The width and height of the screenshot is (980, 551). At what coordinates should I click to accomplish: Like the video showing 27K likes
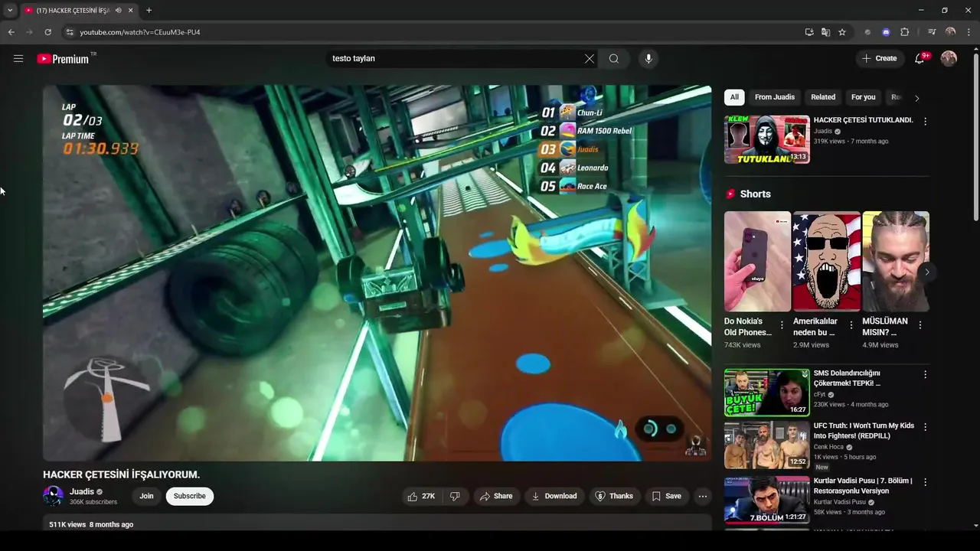tap(423, 496)
